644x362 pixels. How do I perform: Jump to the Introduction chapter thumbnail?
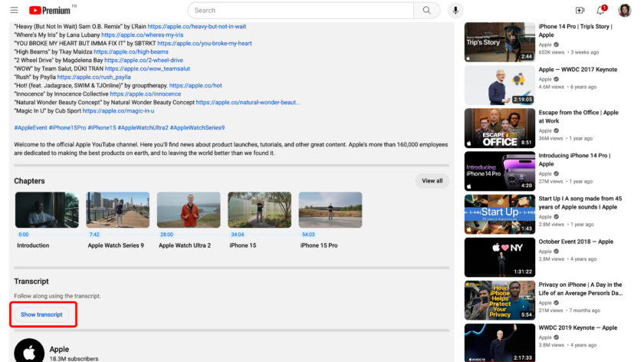coord(46,209)
